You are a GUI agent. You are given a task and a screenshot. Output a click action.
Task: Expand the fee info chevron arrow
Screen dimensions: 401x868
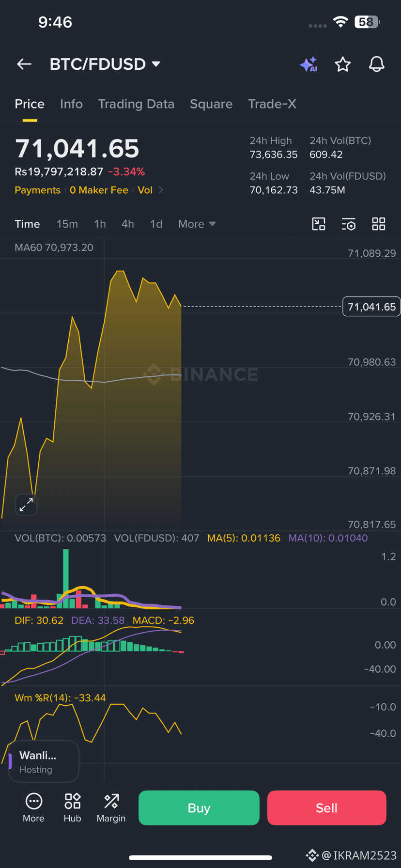(x=161, y=190)
